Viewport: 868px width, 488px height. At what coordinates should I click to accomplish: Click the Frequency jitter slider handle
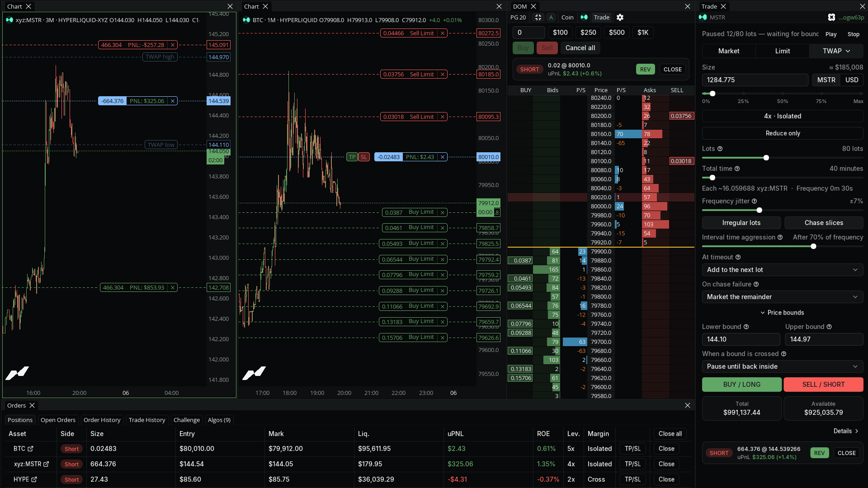pyautogui.click(x=759, y=210)
